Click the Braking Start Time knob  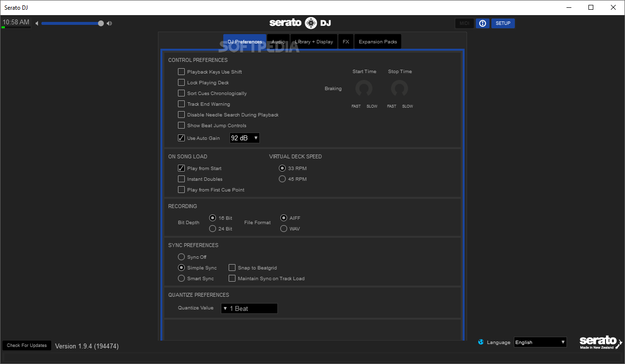click(x=364, y=89)
